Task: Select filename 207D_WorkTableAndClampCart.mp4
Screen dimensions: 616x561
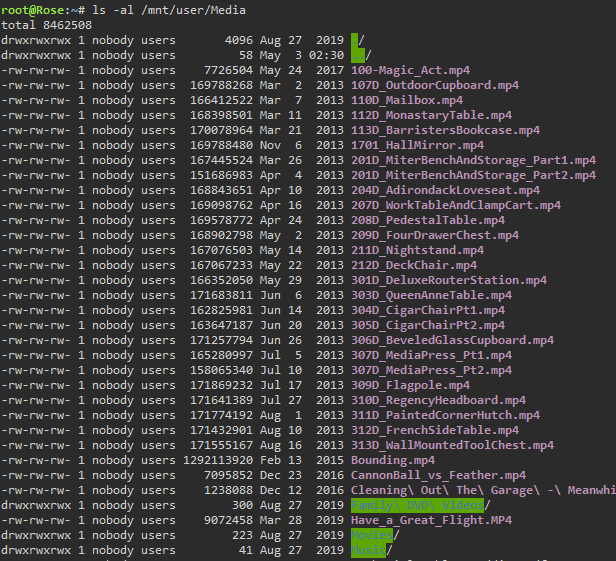Action: click(x=456, y=205)
